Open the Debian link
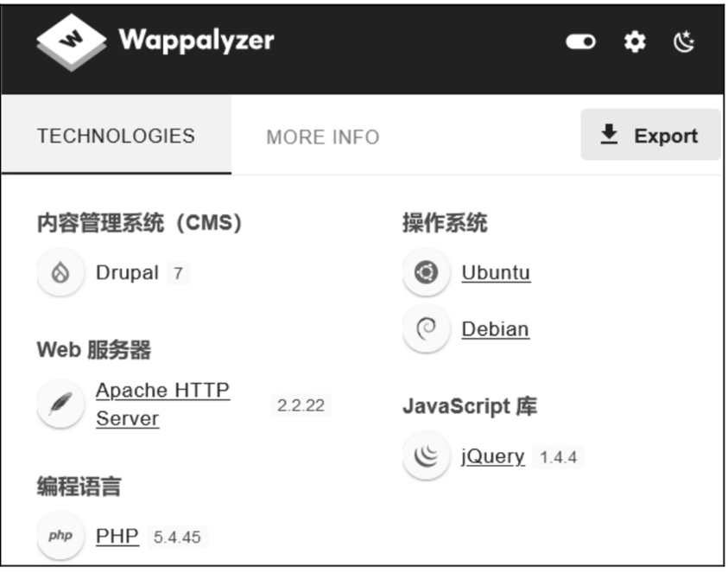 coord(496,329)
